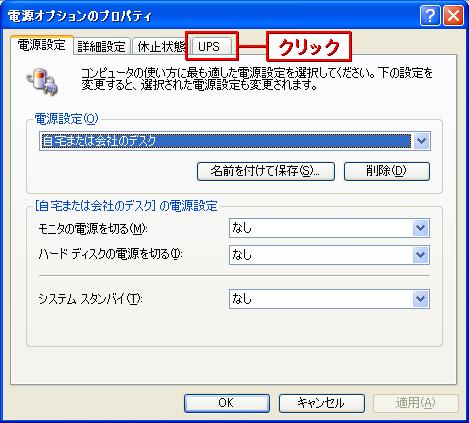
Task: Select the 電源設定 tab
Action: (x=42, y=45)
